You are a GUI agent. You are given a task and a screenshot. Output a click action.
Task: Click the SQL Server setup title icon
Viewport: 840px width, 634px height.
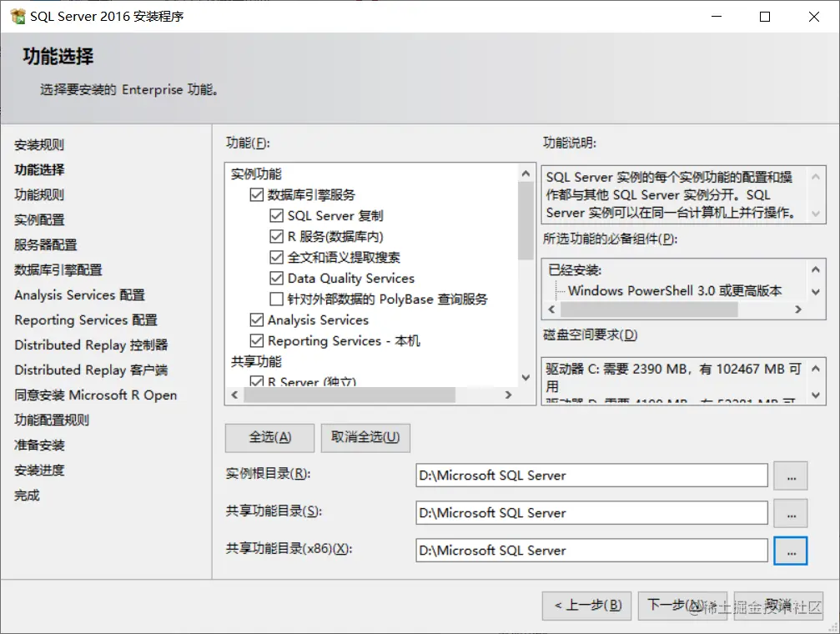click(18, 16)
